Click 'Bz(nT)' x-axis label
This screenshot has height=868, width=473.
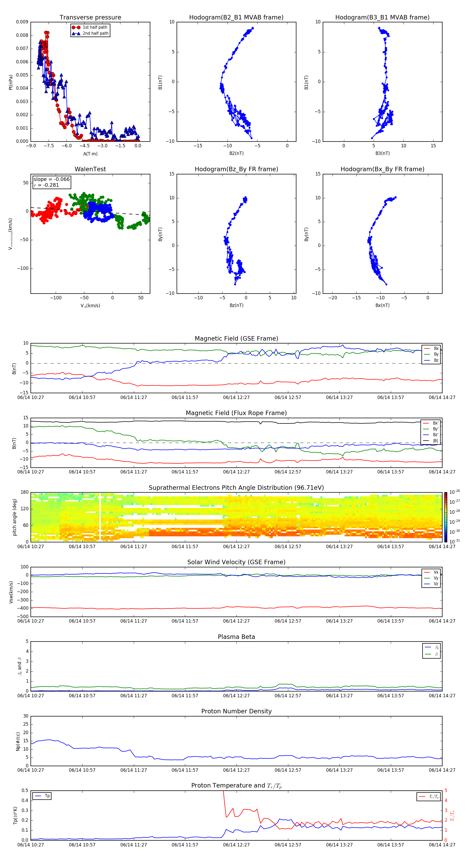pyautogui.click(x=236, y=306)
